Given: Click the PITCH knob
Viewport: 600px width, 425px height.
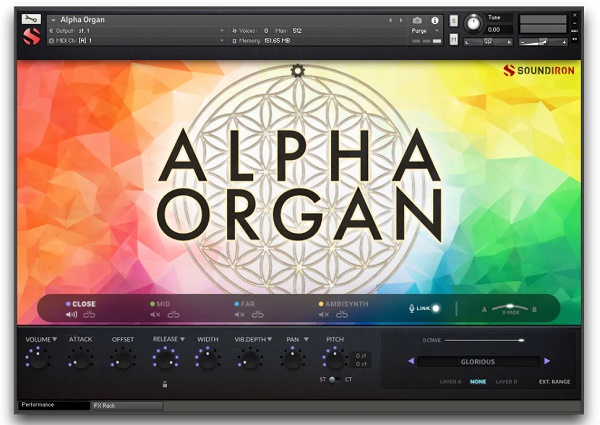Looking at the screenshot, I should pos(334,359).
